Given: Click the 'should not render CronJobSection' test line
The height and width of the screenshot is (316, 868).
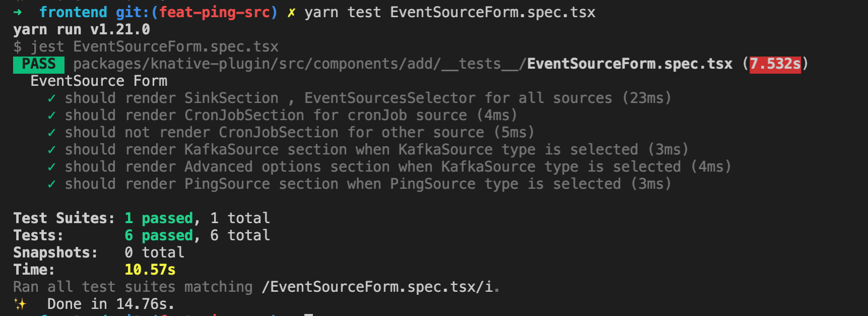Looking at the screenshot, I should click(299, 132).
